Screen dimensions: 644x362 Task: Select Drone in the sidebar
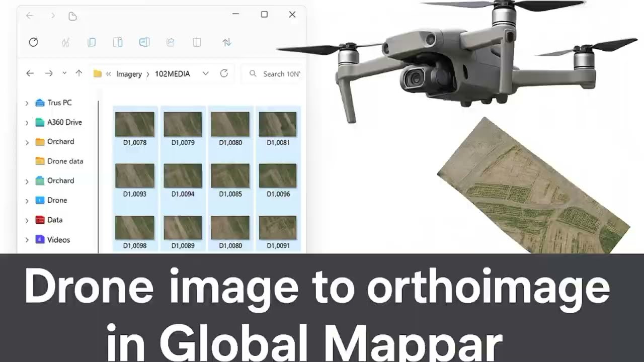click(x=51, y=200)
